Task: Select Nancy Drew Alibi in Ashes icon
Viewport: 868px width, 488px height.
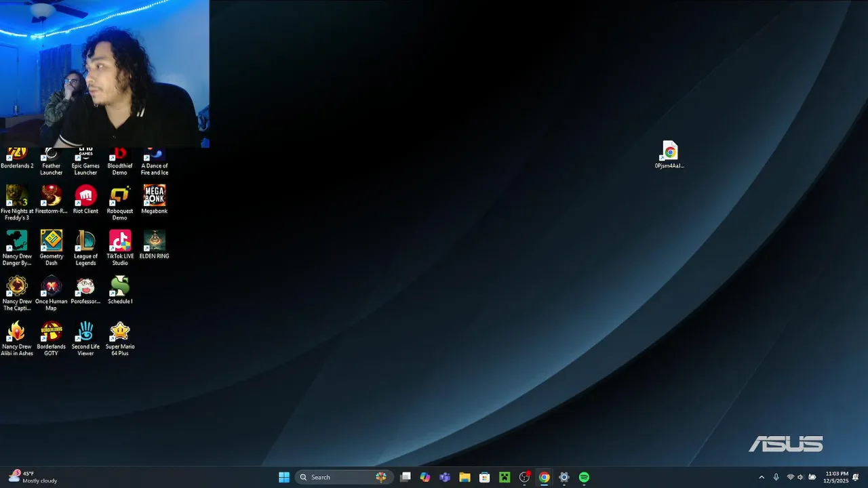Action: tap(17, 339)
